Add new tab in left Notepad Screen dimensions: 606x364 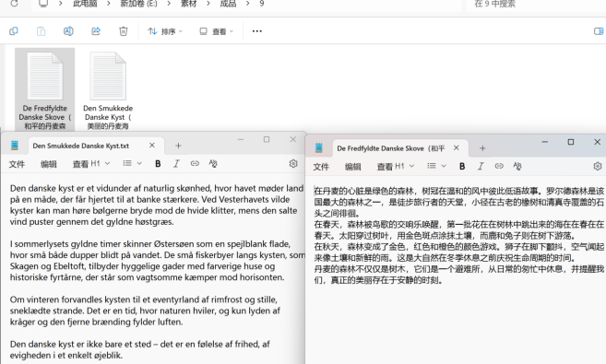tap(178, 146)
